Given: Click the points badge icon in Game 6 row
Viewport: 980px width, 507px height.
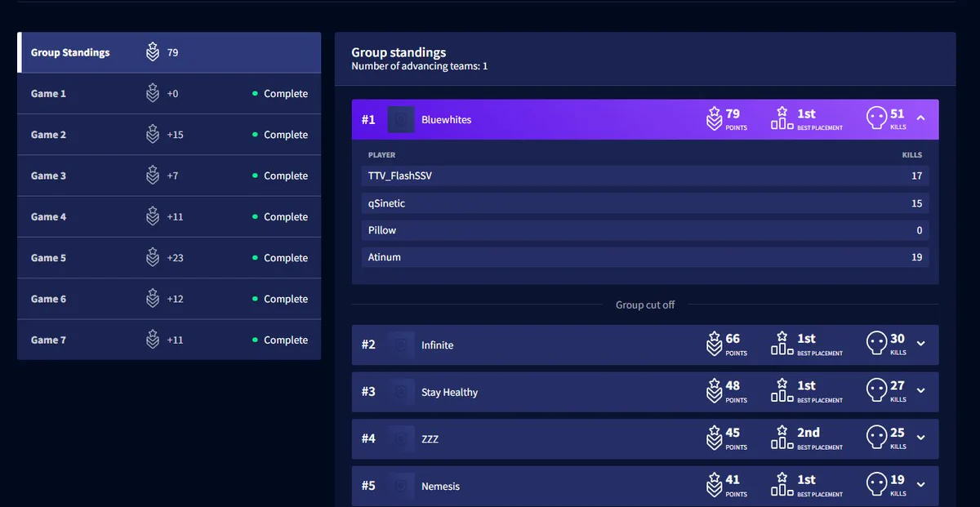Looking at the screenshot, I should click(x=153, y=298).
